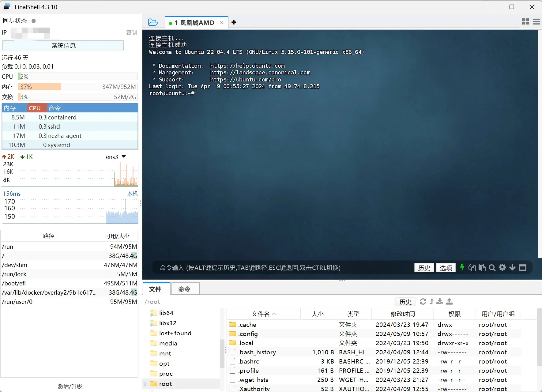Screen dimensions: 542x392
Task: Select the .wget-hsts file
Action: click(x=375, y=380)
